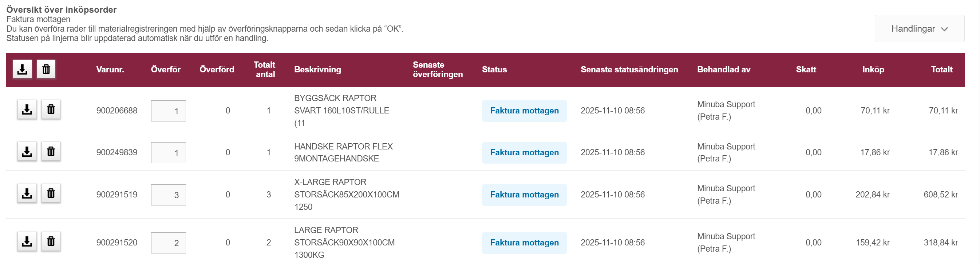Delete the X-LARGE RAPTOR STORSÄCK row
The height and width of the screenshot is (264, 980).
(51, 193)
